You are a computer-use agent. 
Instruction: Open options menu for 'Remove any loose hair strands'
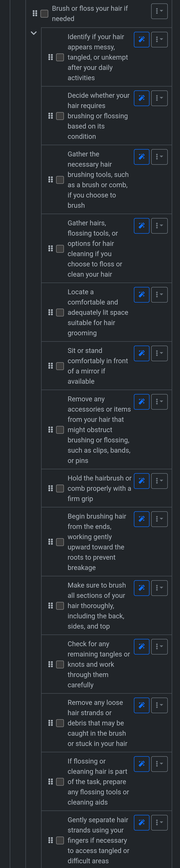[x=159, y=705]
